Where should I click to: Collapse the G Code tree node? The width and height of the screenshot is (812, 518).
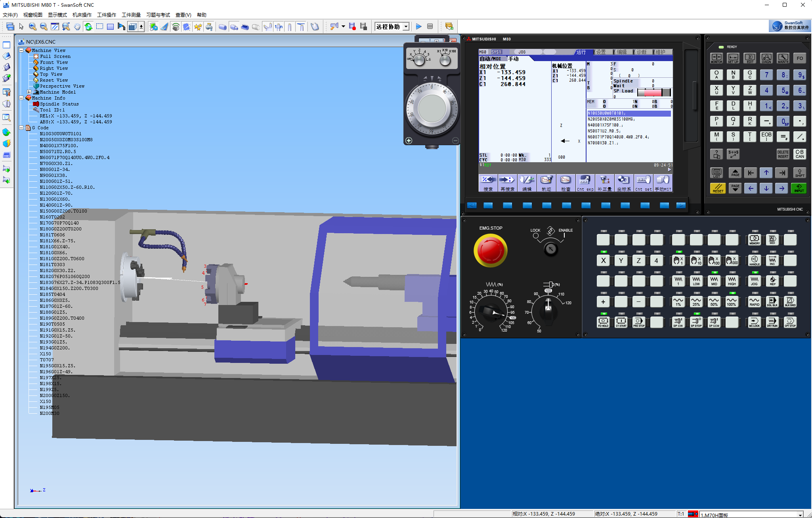pos(21,128)
